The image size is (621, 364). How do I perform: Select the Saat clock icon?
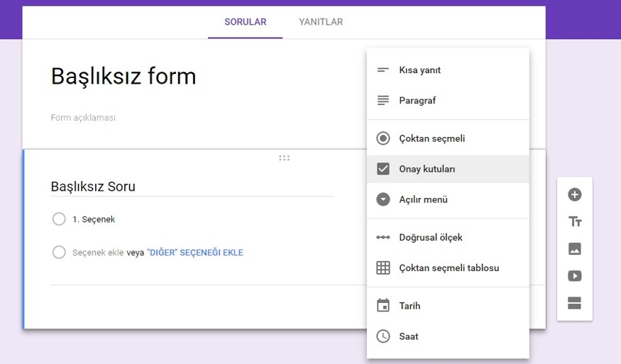click(383, 336)
